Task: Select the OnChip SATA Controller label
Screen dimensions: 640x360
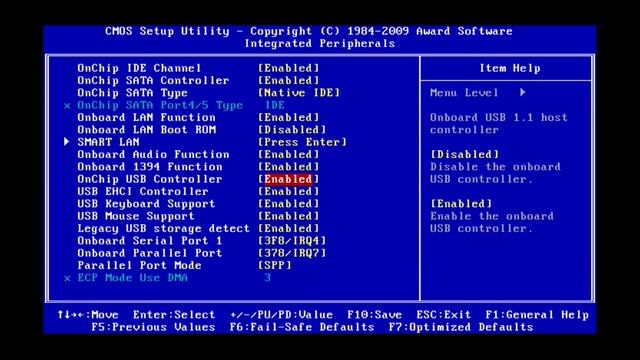Action: (153, 80)
